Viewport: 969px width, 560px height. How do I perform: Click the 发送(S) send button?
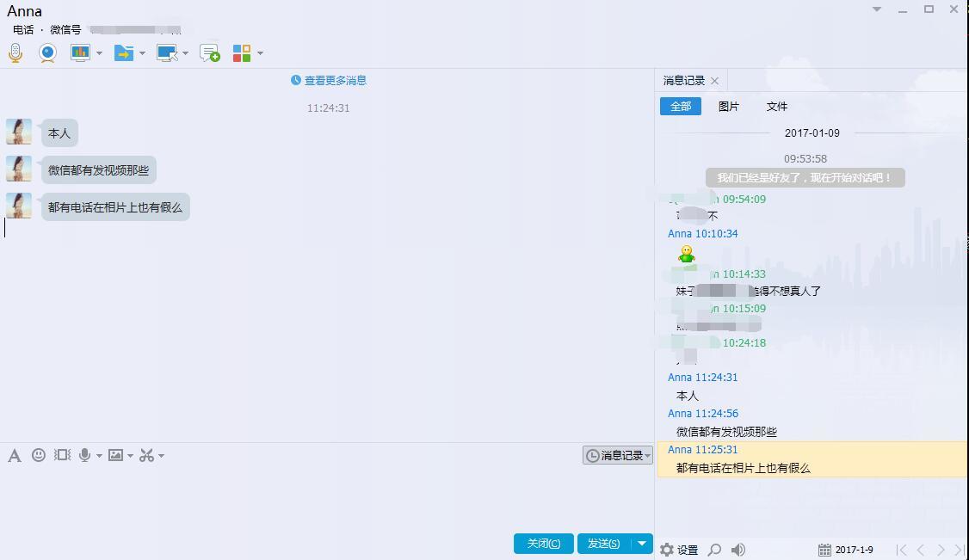pos(603,544)
